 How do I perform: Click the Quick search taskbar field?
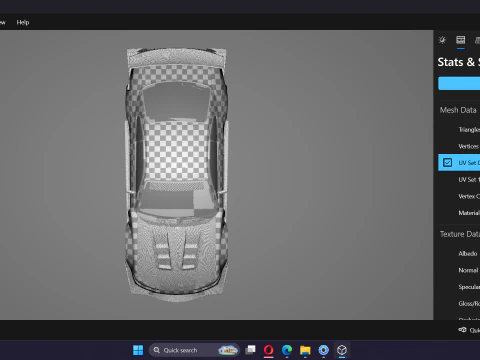pos(194,350)
